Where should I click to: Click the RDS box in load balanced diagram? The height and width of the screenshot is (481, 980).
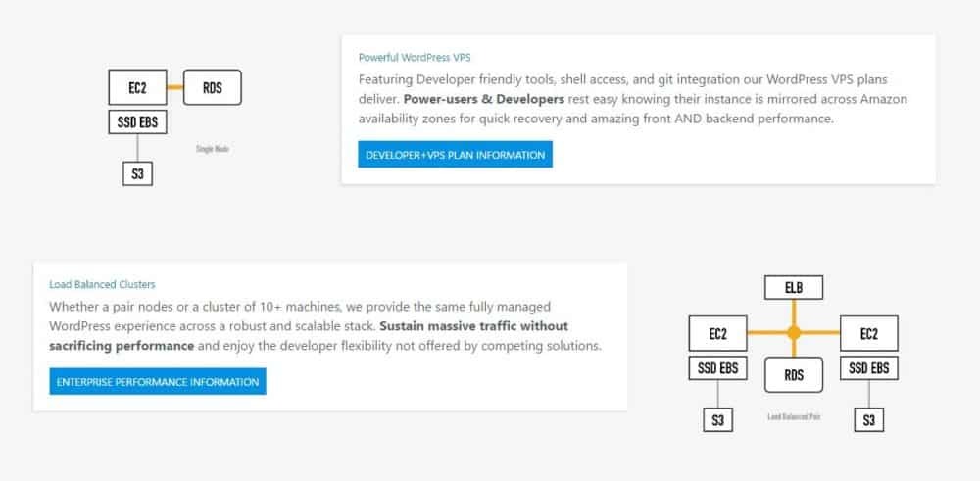point(794,373)
